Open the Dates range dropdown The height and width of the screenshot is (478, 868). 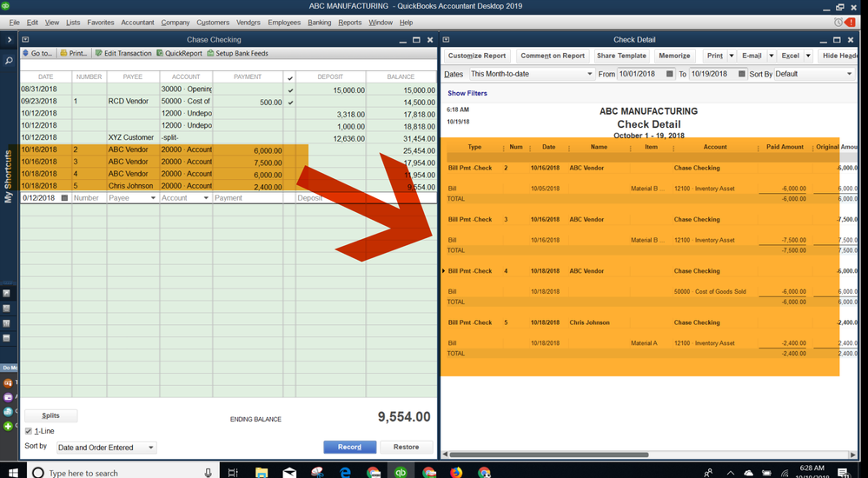click(590, 74)
